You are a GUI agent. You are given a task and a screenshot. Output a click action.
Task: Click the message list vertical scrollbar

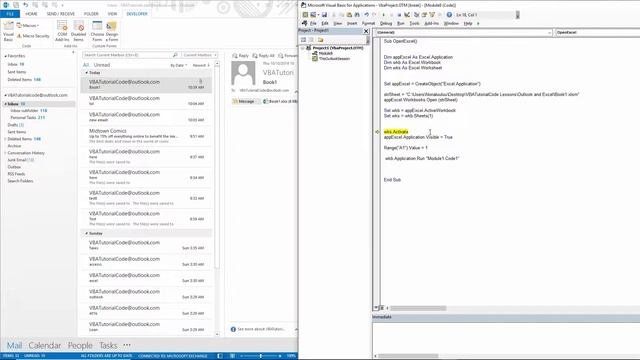click(x=217, y=198)
